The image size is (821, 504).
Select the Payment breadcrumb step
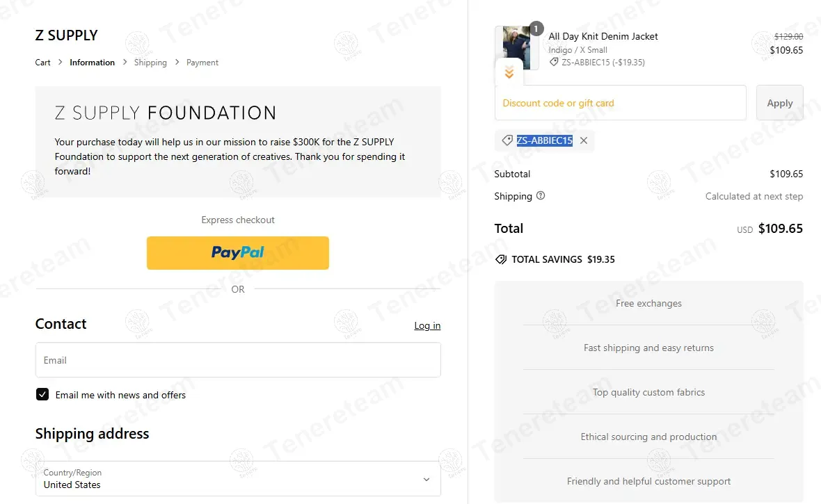coord(202,63)
